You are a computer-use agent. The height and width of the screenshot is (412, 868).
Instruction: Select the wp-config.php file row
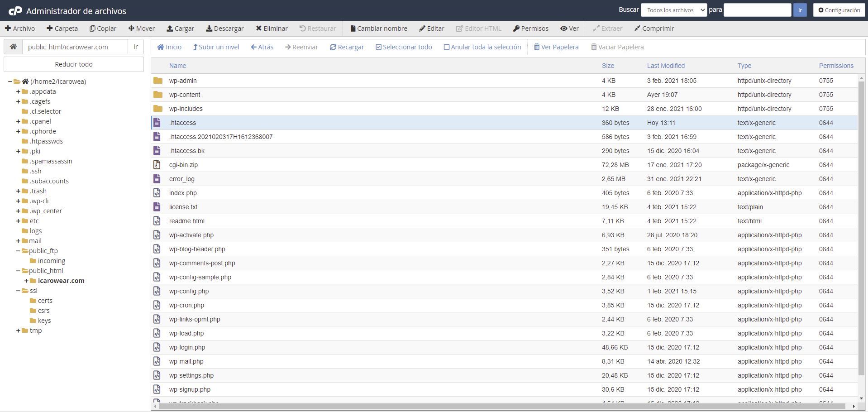(x=504, y=291)
